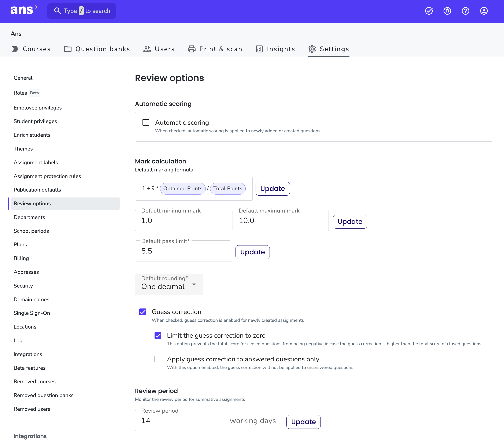Screen dimensions: 504x444
Task: Open the Courses tab
Action: pos(31,49)
